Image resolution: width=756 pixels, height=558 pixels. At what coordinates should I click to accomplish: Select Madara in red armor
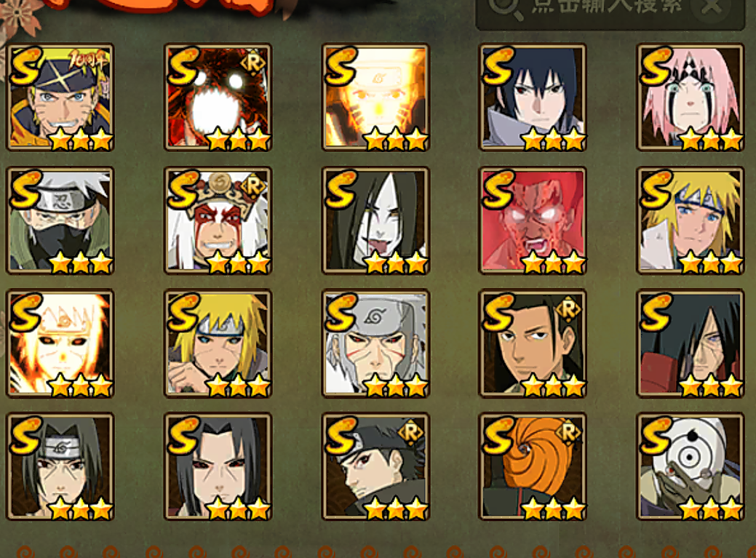[691, 343]
